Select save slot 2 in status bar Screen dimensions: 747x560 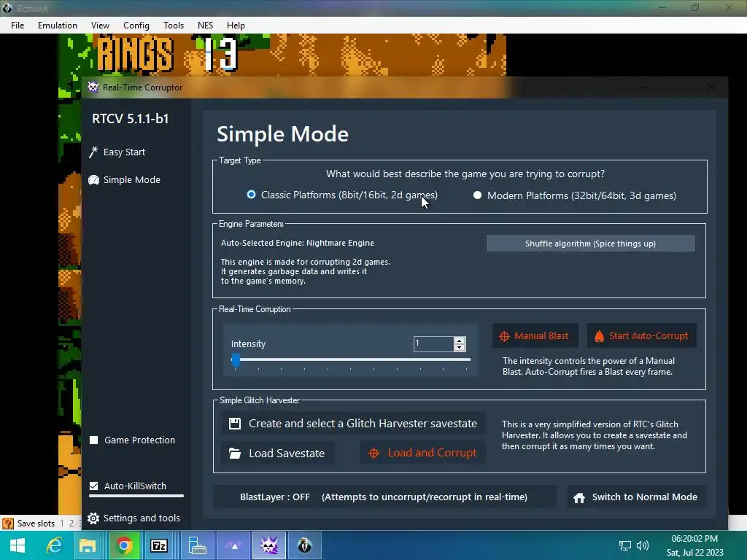click(71, 524)
